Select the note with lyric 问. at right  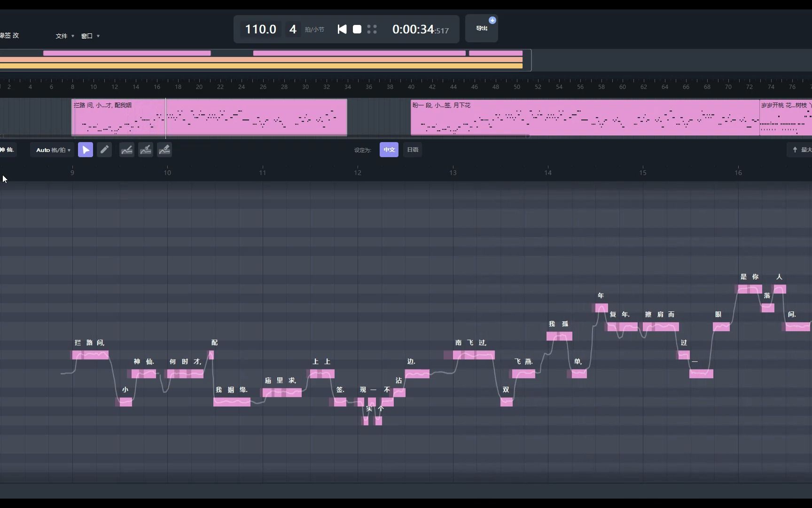pyautogui.click(x=798, y=326)
